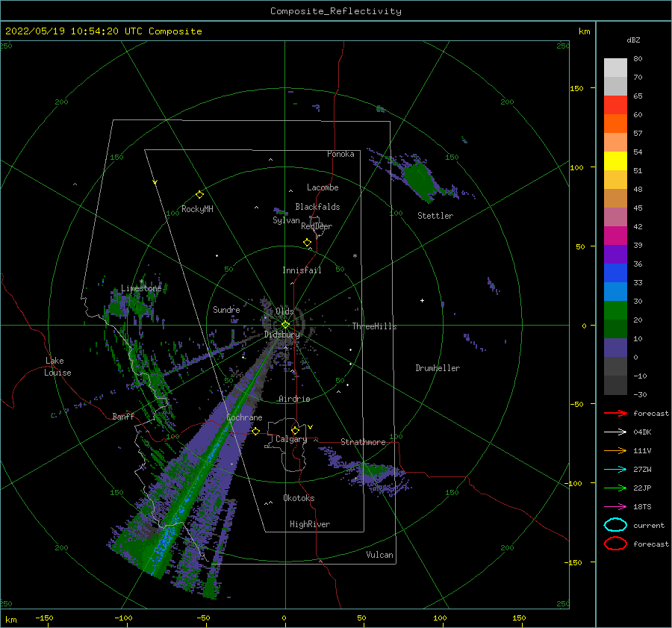Click the asterisk marker above Limestone
The width and height of the screenshot is (672, 628).
[141, 282]
